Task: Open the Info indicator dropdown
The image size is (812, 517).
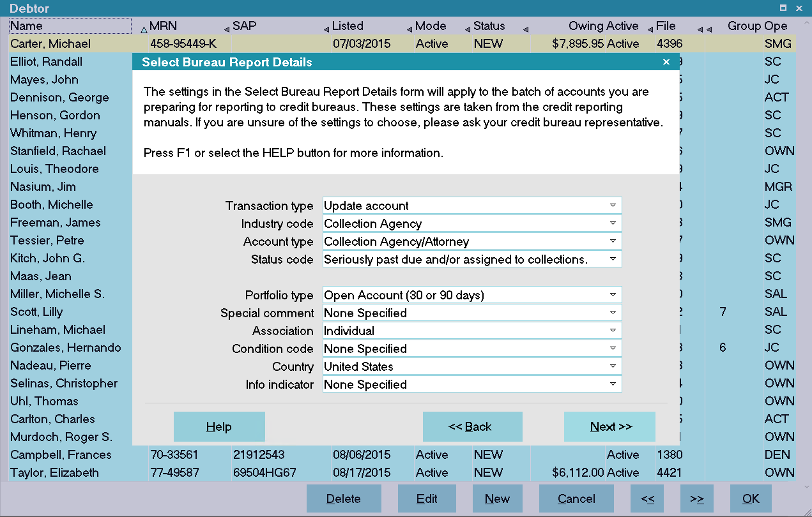Action: tap(472, 384)
